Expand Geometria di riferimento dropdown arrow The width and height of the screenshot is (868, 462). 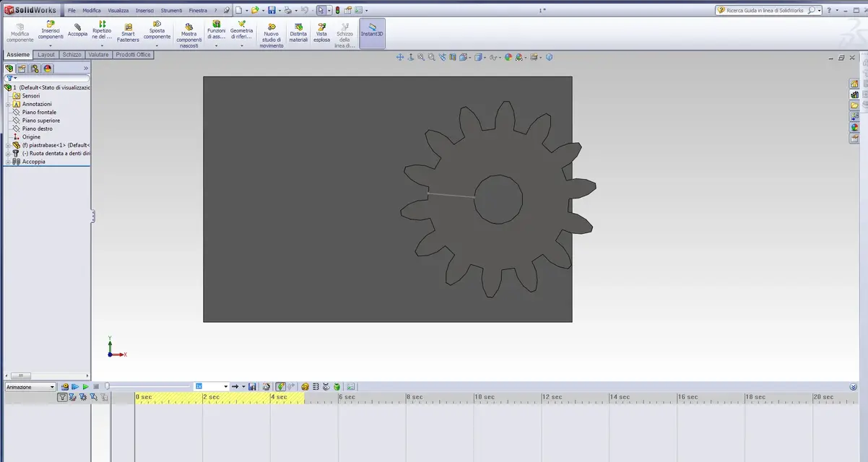[x=241, y=45]
